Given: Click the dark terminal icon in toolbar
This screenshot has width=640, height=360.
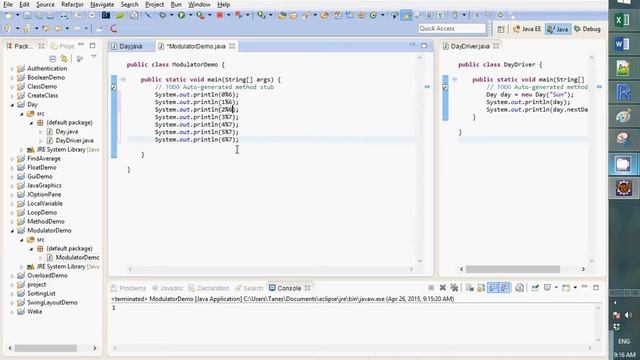Looking at the screenshot, I should (x=106, y=16).
